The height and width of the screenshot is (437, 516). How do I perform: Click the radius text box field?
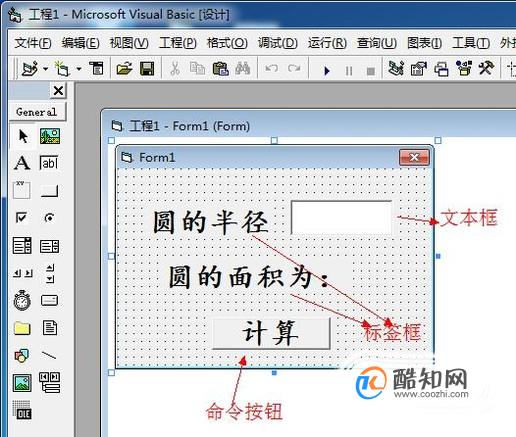coord(341,217)
